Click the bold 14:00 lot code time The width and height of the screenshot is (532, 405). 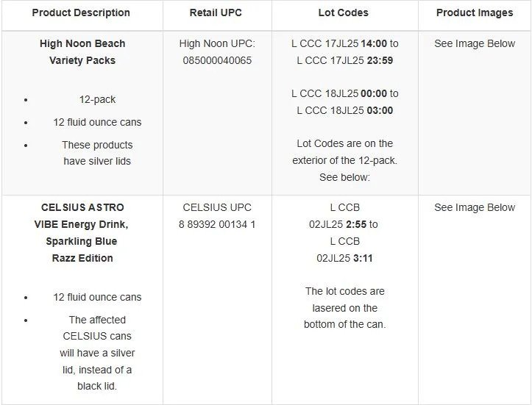click(x=375, y=43)
